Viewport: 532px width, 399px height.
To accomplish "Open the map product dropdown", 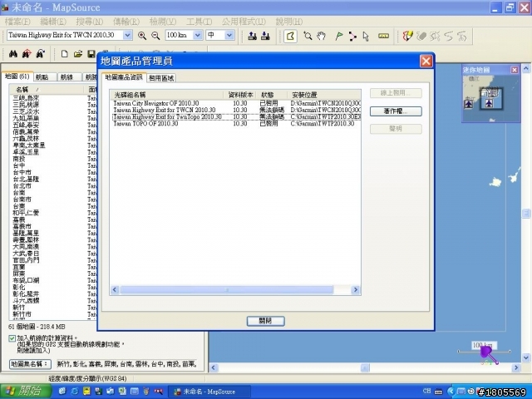I will [x=127, y=35].
